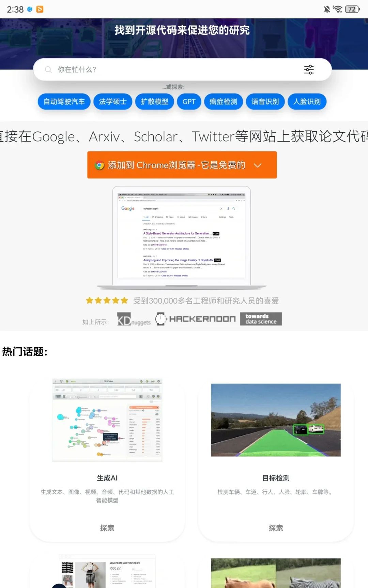Viewport: 368px width, 588px height.
Task: Open the laptop Google search screenshot
Action: (182, 238)
